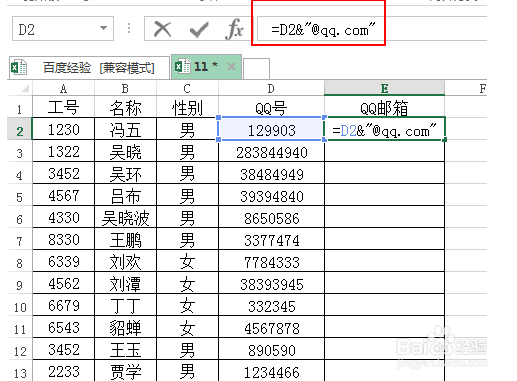Select QQ number cell 38393945
Image resolution: width=517 pixels, height=381 pixels.
[x=271, y=284]
